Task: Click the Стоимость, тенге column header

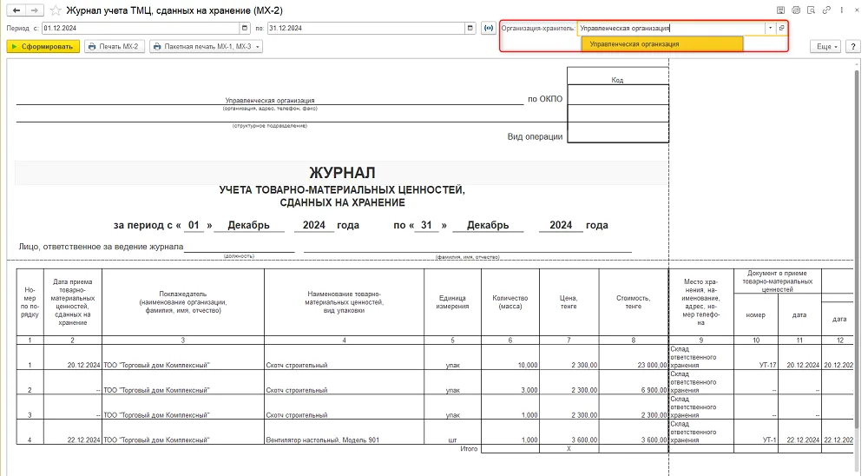Action: tap(634, 302)
